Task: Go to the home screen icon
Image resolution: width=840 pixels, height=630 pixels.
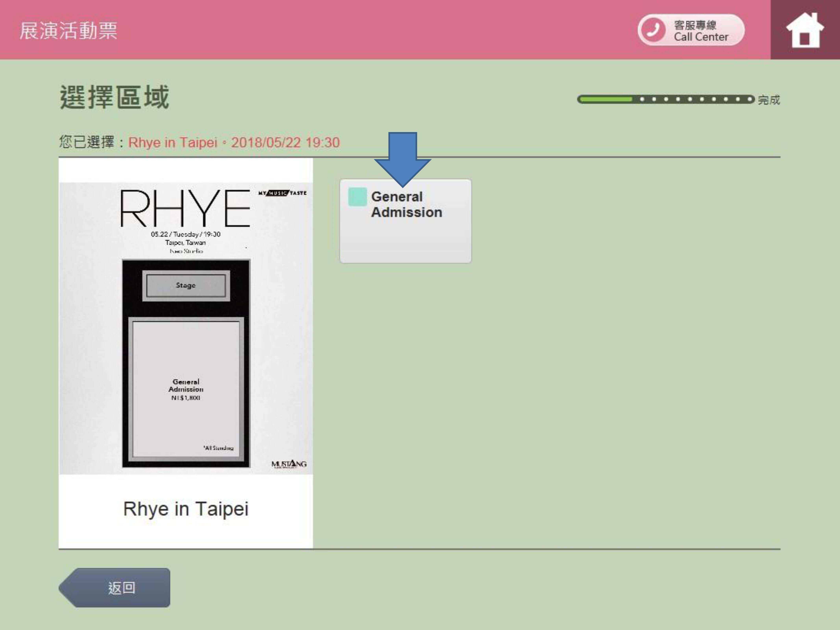Action: 805,30
